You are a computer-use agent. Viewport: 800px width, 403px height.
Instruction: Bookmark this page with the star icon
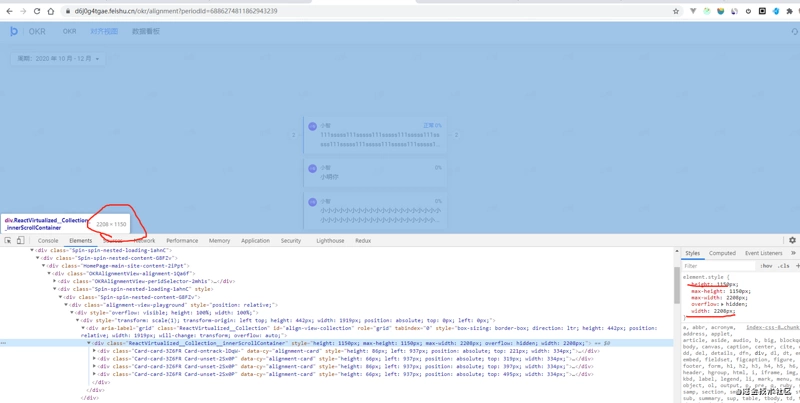pos(676,11)
